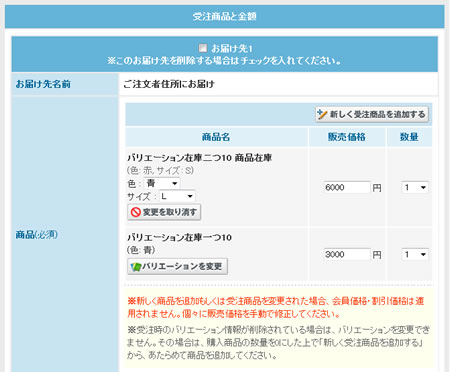Click the grey note about バリエーション情報が削除
This screenshot has width=450, height=372.
click(x=278, y=343)
